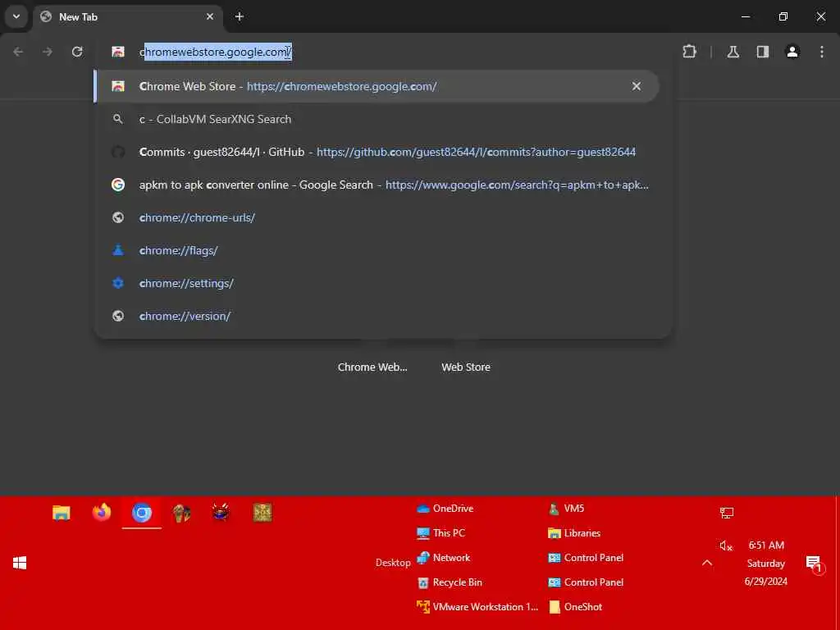The image size is (840, 630).
Task: Add a new tab with plus button
Action: [x=240, y=16]
